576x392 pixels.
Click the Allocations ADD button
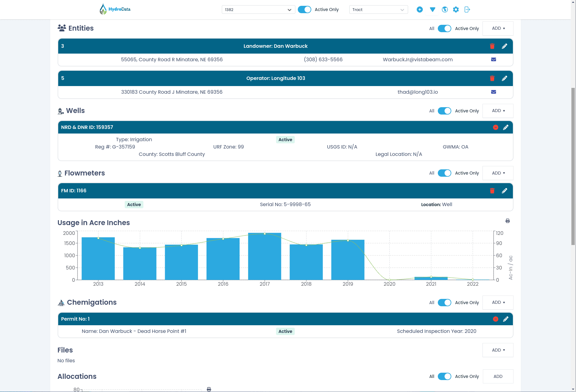point(498,376)
